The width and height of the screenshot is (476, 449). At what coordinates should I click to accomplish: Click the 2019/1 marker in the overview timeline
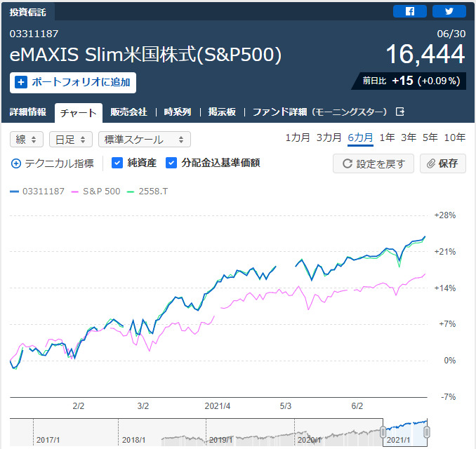(x=220, y=440)
